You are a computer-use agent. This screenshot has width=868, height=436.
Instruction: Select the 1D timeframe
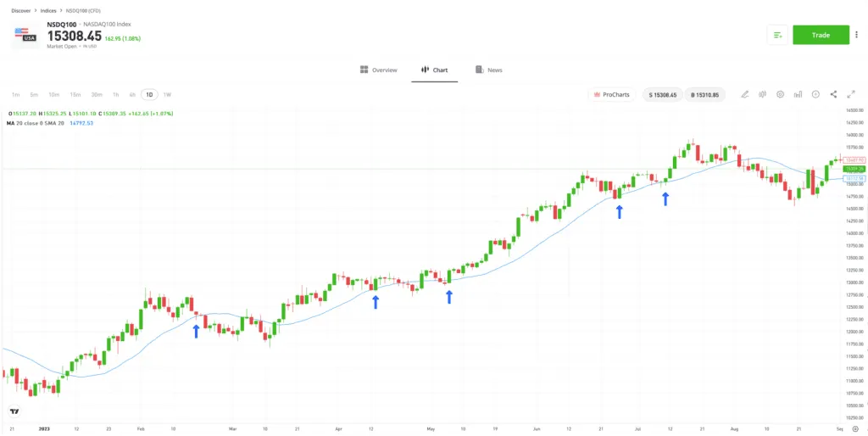pos(149,95)
